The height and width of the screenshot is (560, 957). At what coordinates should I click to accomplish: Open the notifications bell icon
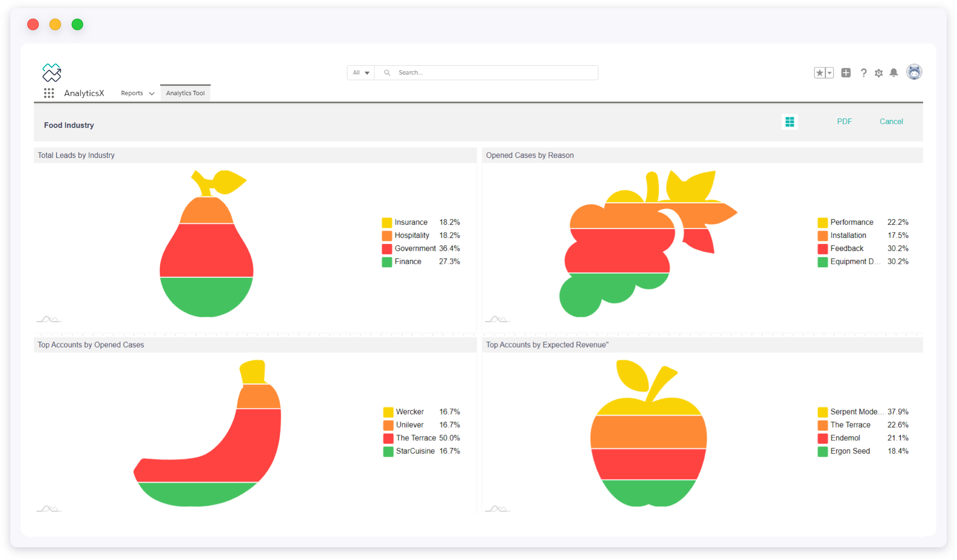click(894, 73)
